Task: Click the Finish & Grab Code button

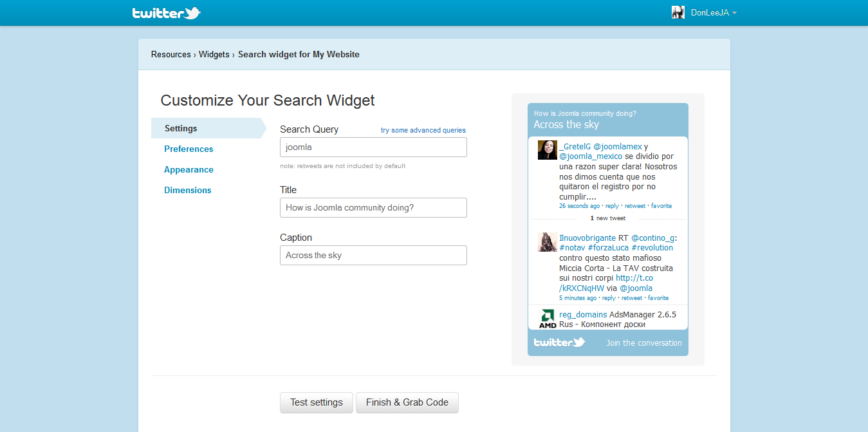Action: click(407, 402)
